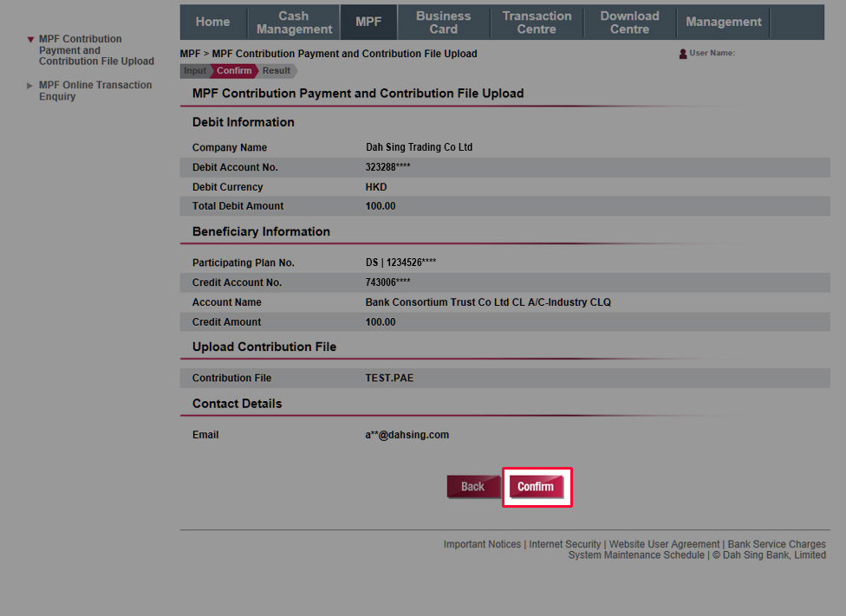Open the System Maintenance Schedule footer link
This screenshot has width=846, height=616.
pos(636,555)
